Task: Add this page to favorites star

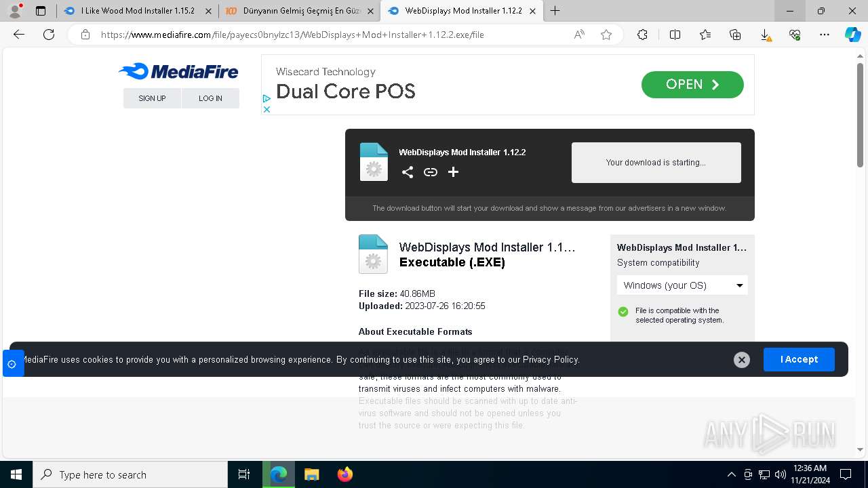Action: tap(606, 35)
